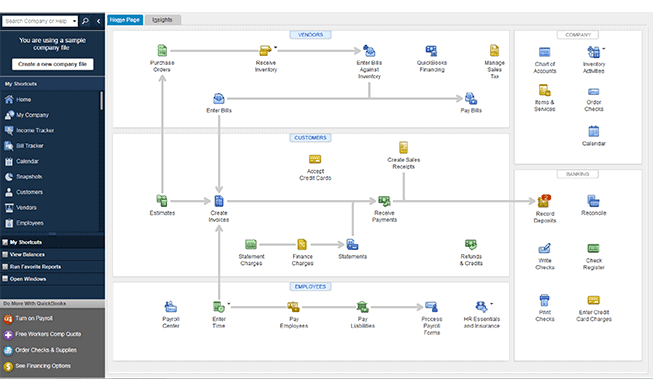Click the Print Checks icon

pyautogui.click(x=545, y=300)
